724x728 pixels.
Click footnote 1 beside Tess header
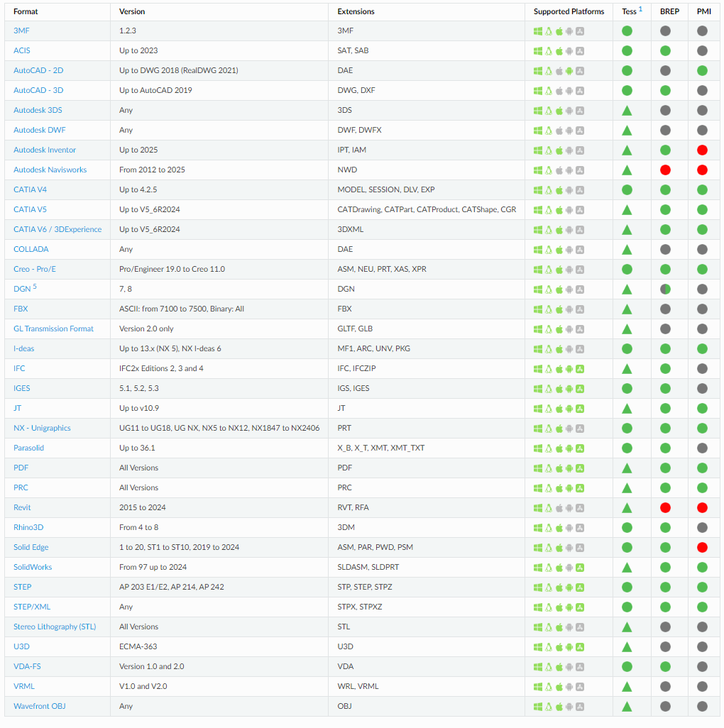(x=640, y=9)
